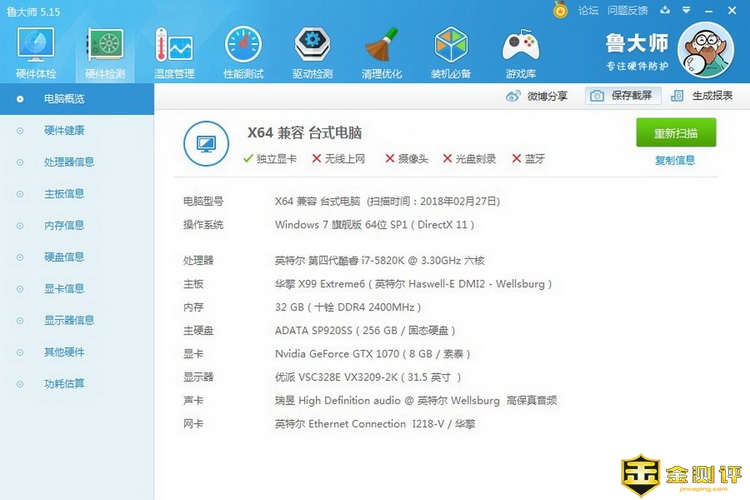
Task: Click 保存截屏 save screenshot button
Action: (622, 96)
